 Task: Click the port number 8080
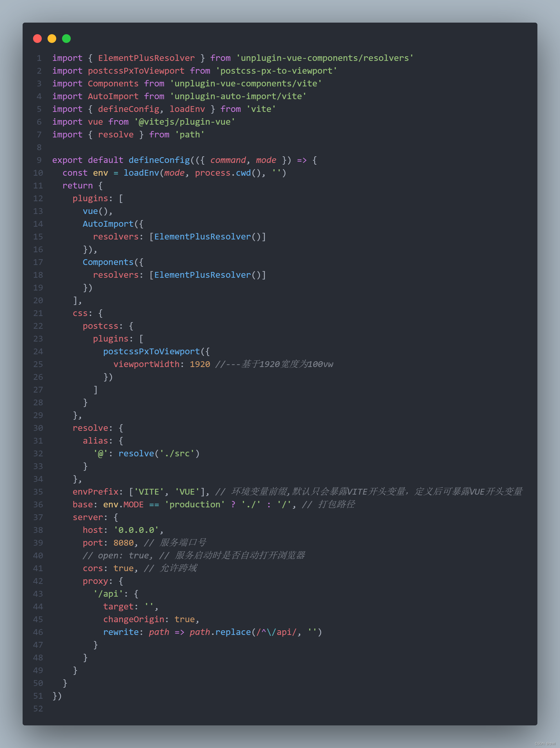[124, 543]
